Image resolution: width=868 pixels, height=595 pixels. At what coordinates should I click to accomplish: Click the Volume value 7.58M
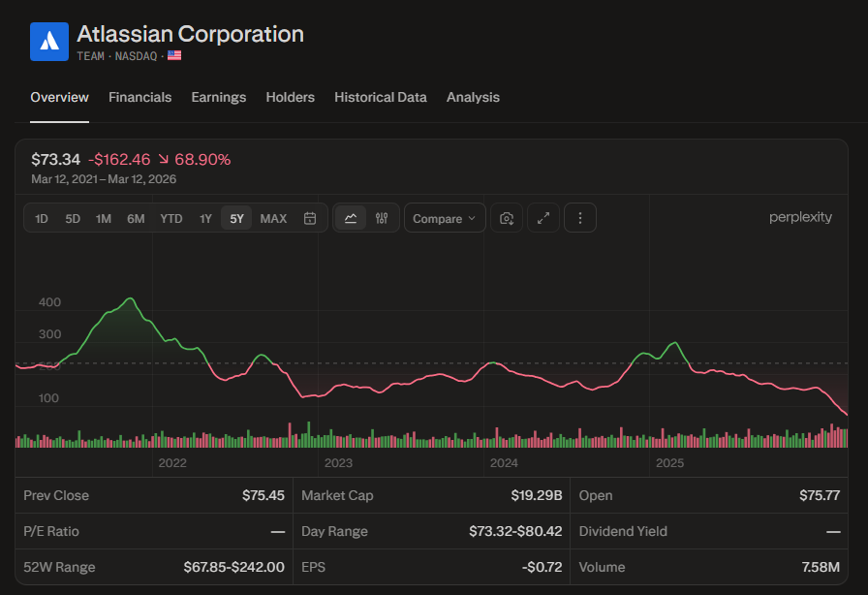(821, 567)
